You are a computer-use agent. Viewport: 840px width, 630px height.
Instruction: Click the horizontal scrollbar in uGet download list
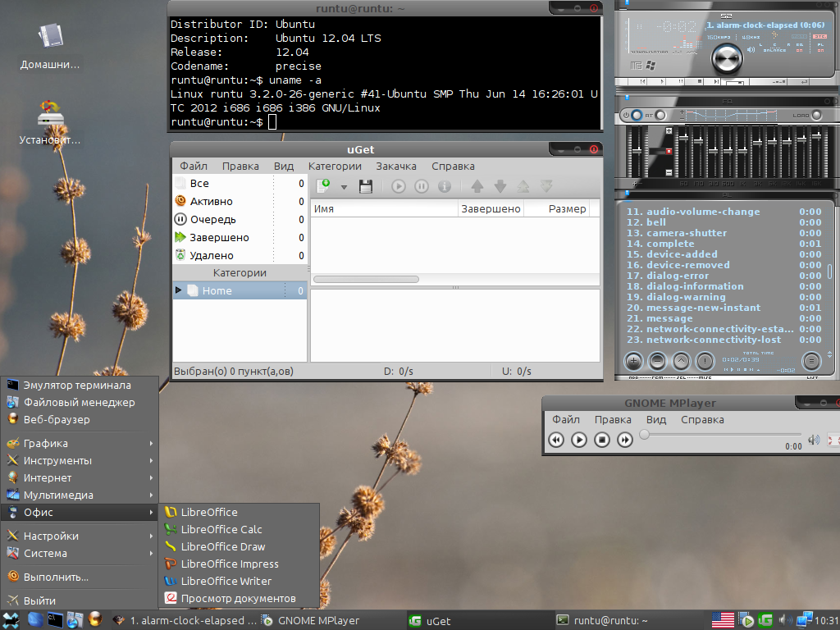click(x=366, y=279)
